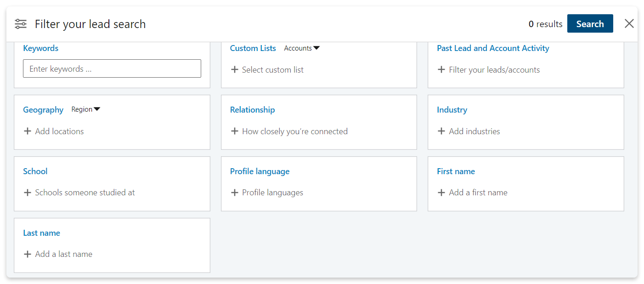Click plus icon beside Schools someone studied at

pyautogui.click(x=28, y=193)
